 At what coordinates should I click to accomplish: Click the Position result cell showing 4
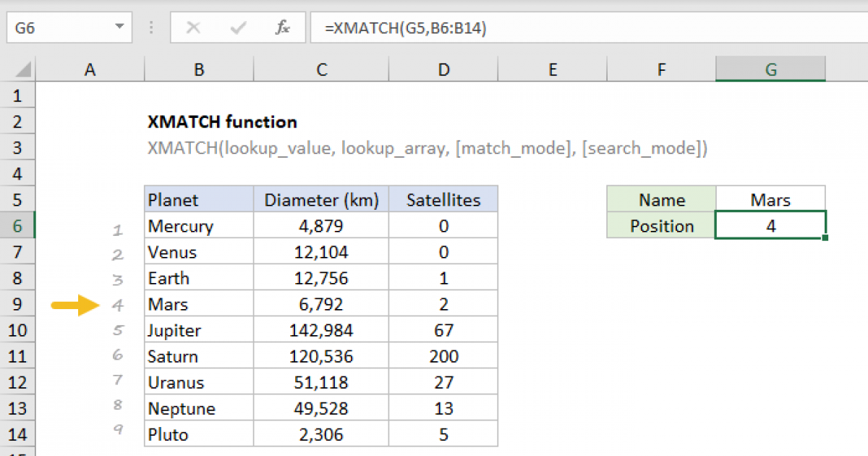tap(770, 226)
